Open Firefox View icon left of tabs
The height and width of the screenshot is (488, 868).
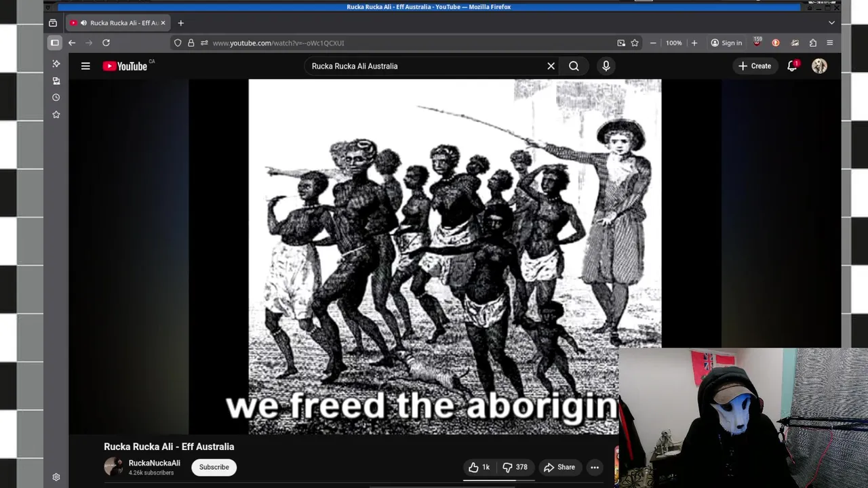[53, 23]
